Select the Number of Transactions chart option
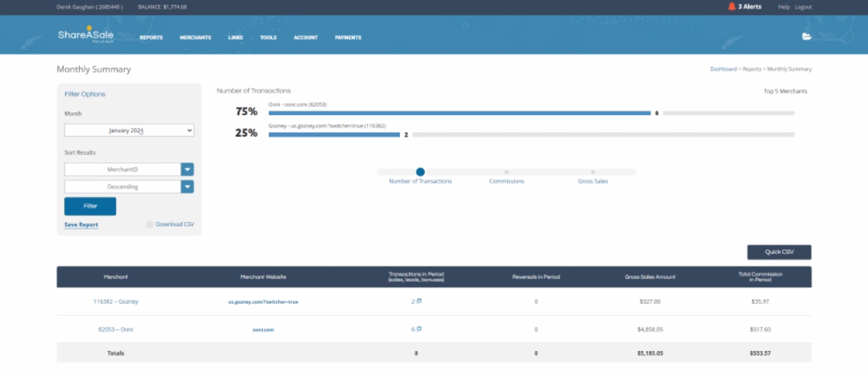 [x=420, y=172]
